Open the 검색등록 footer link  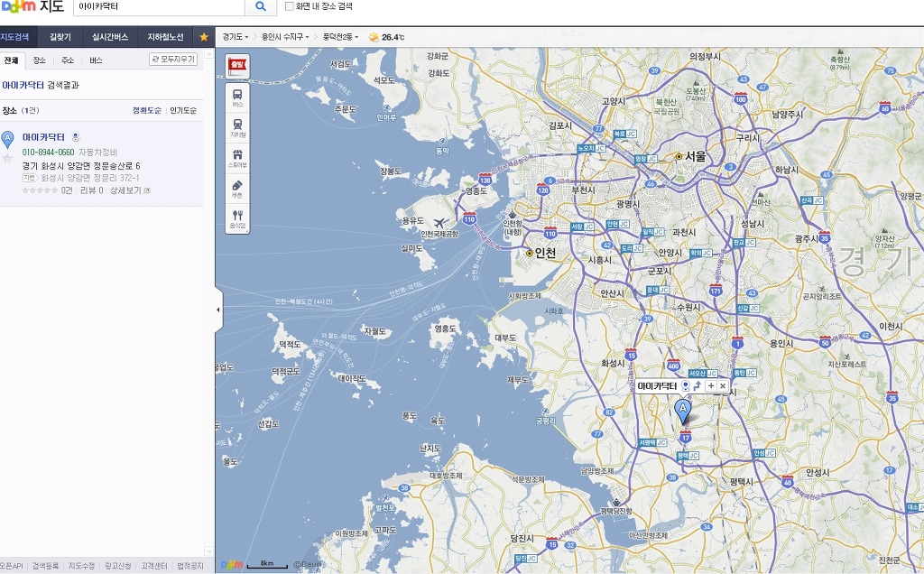(x=45, y=566)
